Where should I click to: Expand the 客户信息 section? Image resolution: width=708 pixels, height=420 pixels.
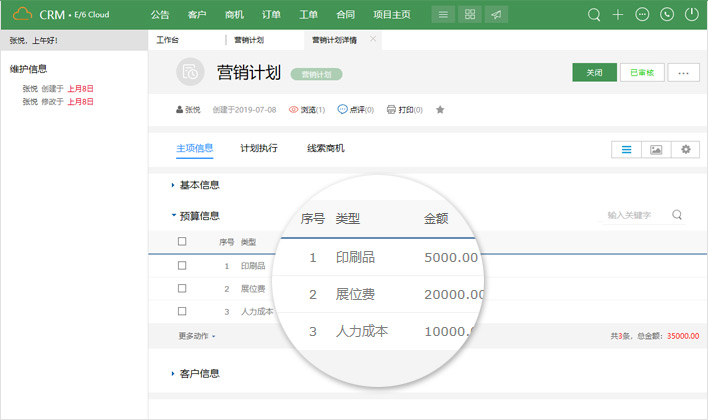pos(199,374)
